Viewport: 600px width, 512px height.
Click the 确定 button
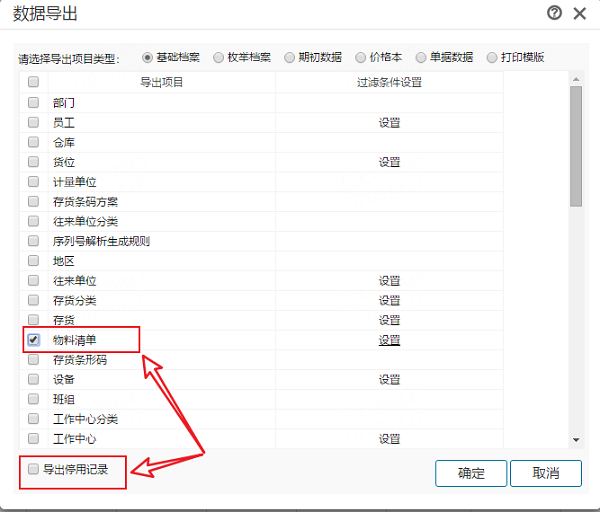(471, 473)
